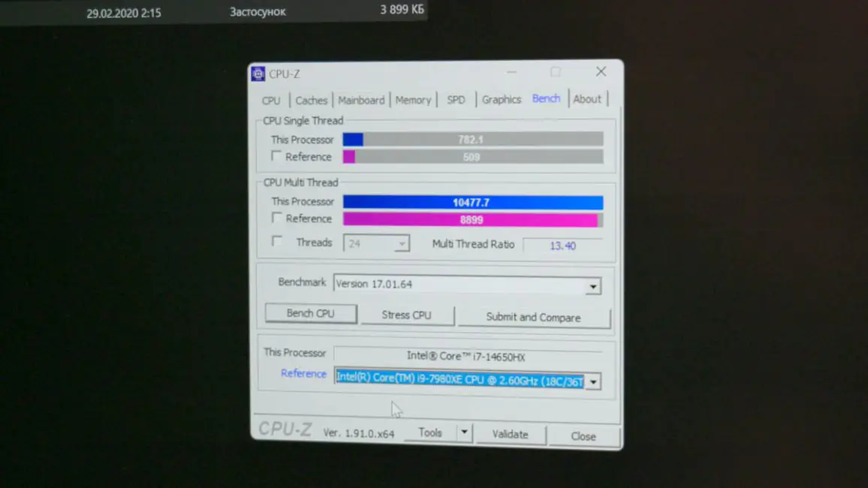Switch to the Memory tab
868x488 pixels.
click(413, 100)
